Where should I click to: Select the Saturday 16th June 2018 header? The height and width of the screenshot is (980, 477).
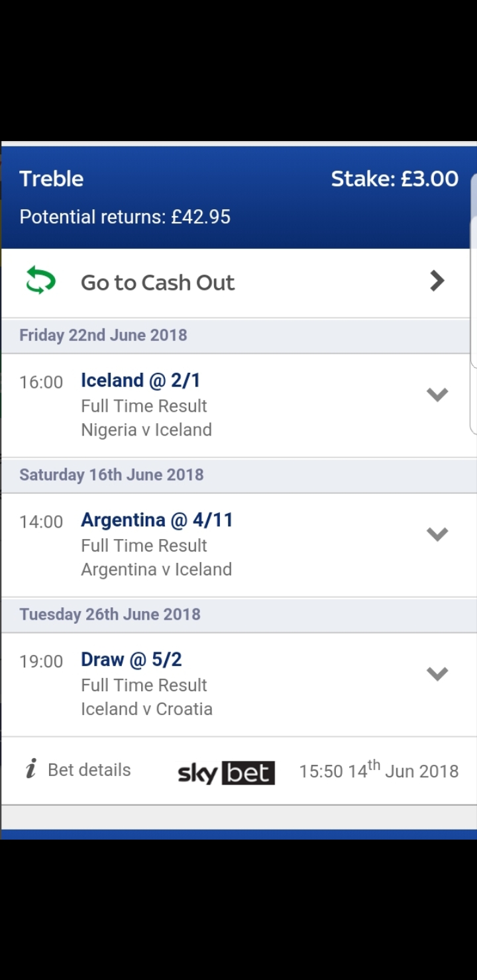[x=111, y=475]
